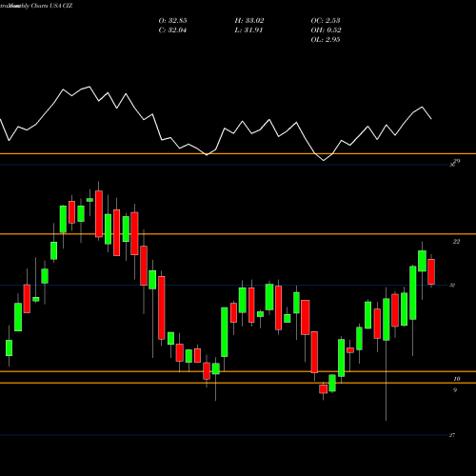Click the close price value C: 32.04

172,30
